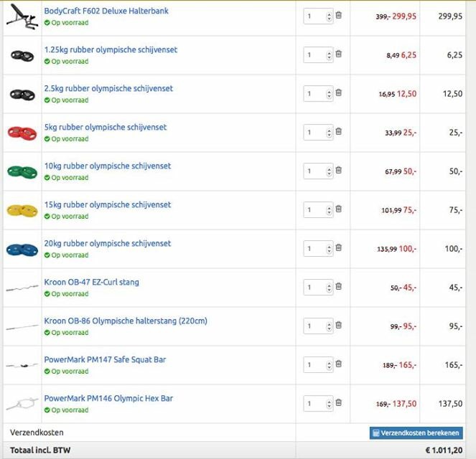The image size is (476, 459).
Task: Click Verzendkosten berekenen button
Action: (x=416, y=433)
